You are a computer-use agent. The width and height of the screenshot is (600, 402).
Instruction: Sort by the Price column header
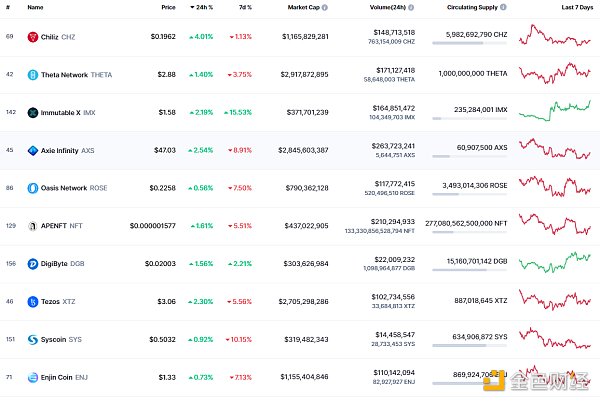pos(168,7)
